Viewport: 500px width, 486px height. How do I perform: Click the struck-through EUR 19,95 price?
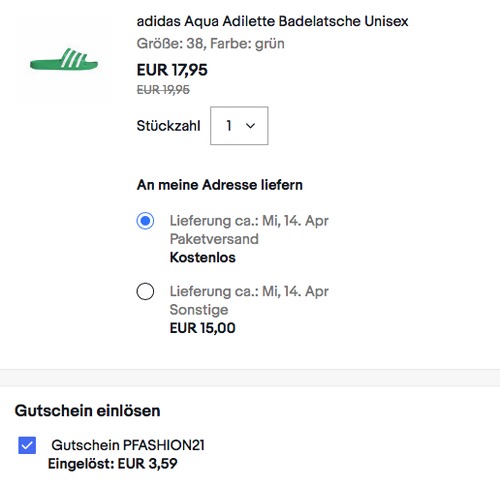[163, 90]
